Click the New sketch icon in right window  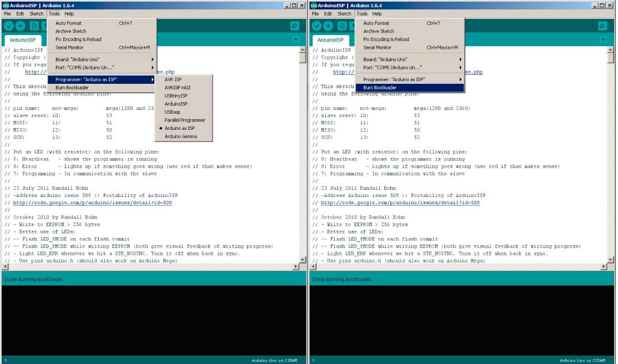(x=342, y=26)
